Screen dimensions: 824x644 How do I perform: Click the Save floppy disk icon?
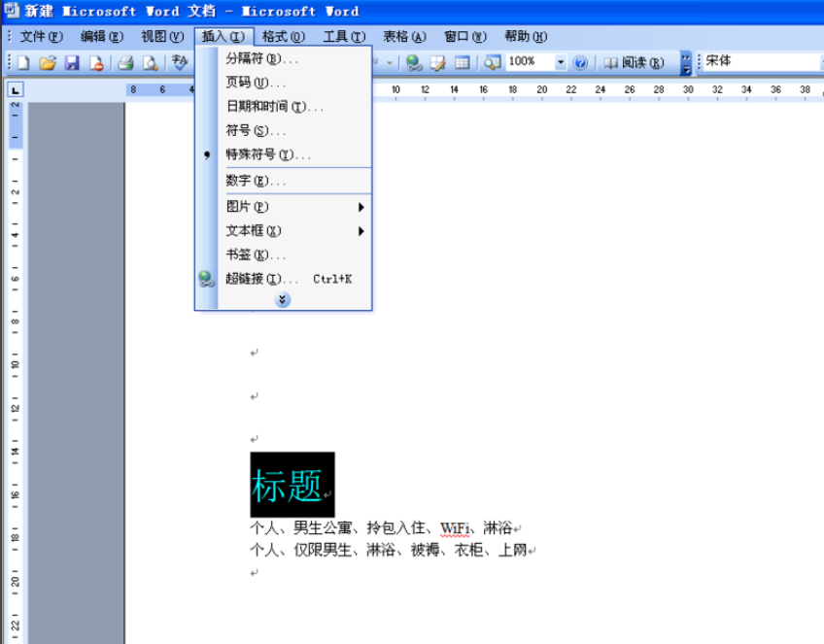tap(72, 63)
